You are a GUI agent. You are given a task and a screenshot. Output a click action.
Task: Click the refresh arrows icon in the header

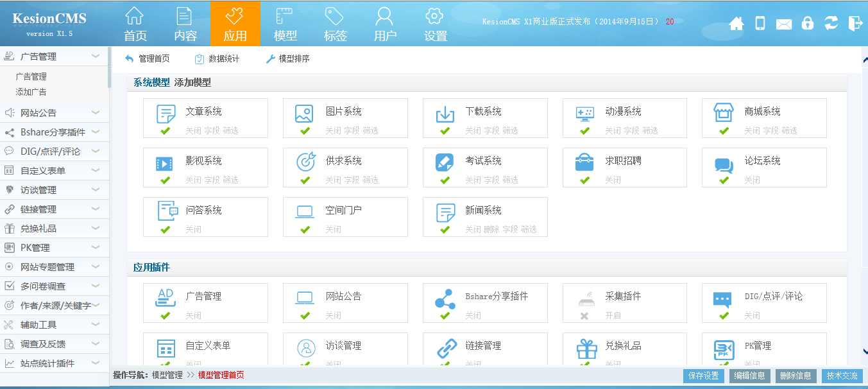[831, 23]
